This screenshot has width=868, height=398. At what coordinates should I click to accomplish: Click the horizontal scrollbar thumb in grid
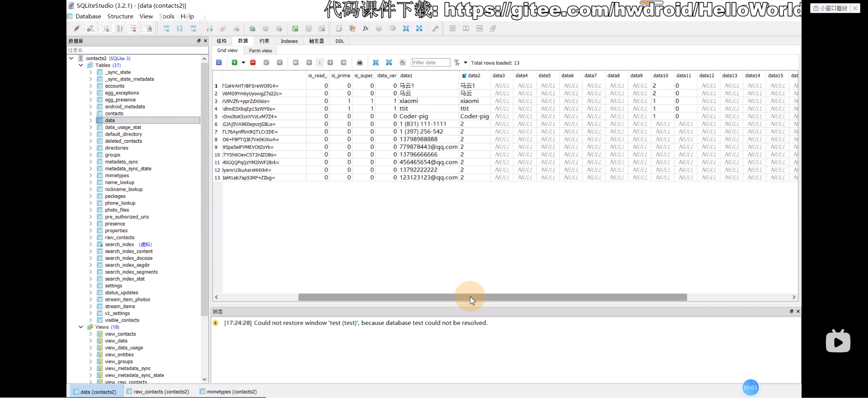tap(492, 297)
